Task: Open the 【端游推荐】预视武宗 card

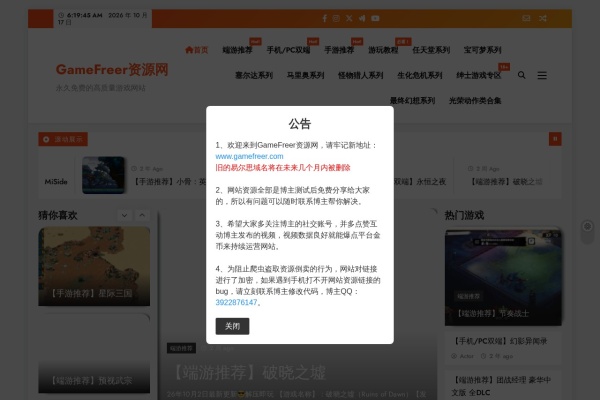Action: 94,354
